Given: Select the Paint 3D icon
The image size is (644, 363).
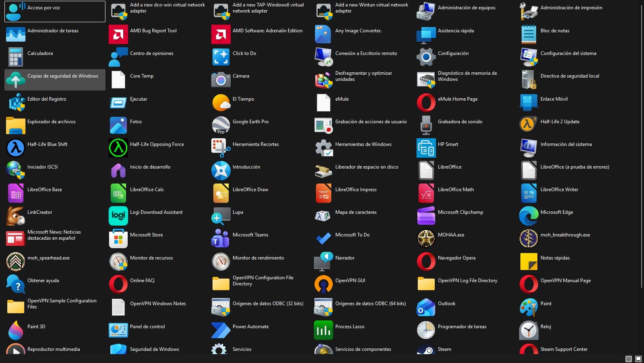Looking at the screenshot, I should tap(16, 330).
